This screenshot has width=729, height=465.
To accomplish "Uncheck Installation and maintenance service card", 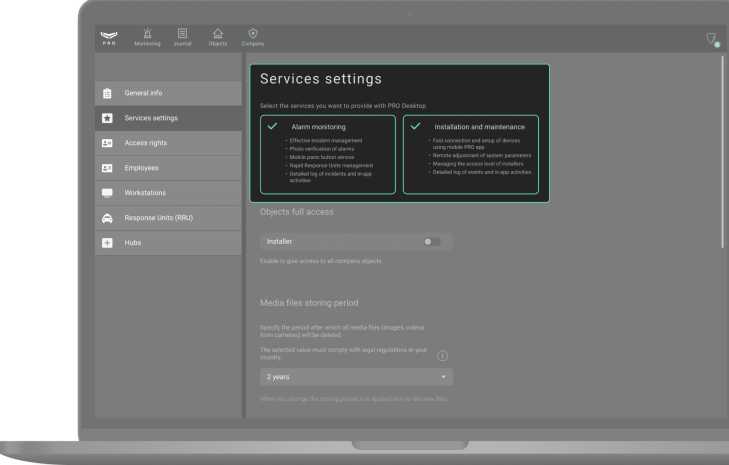I will [415, 127].
